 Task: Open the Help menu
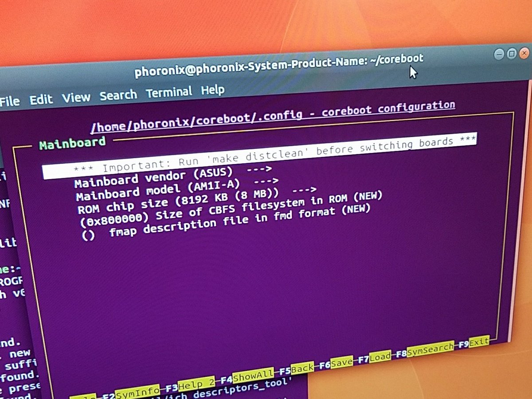[213, 90]
